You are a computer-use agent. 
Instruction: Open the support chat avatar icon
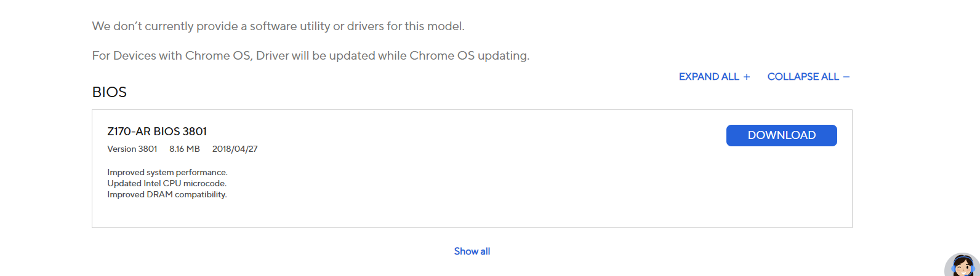pyautogui.click(x=963, y=265)
